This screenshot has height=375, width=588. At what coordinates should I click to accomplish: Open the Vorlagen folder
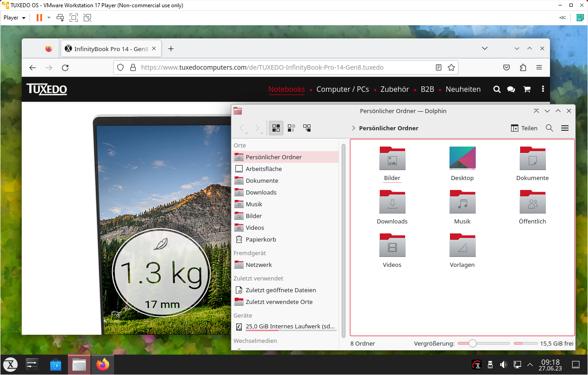(x=462, y=245)
